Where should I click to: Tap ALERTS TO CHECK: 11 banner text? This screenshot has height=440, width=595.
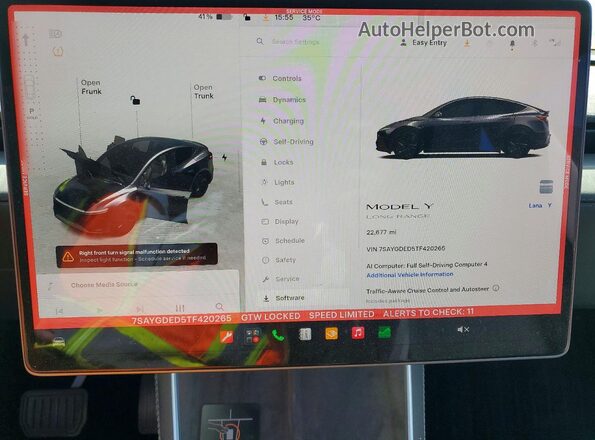[428, 313]
